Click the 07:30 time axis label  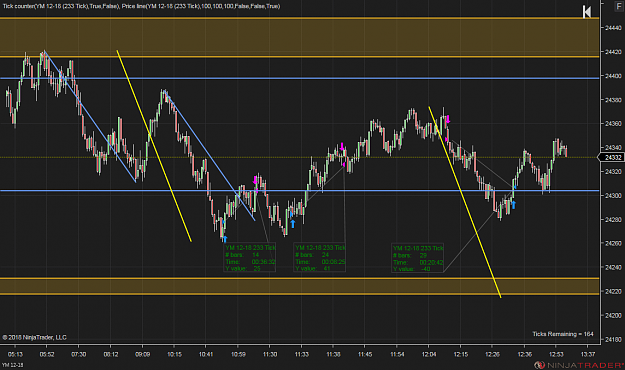click(79, 354)
